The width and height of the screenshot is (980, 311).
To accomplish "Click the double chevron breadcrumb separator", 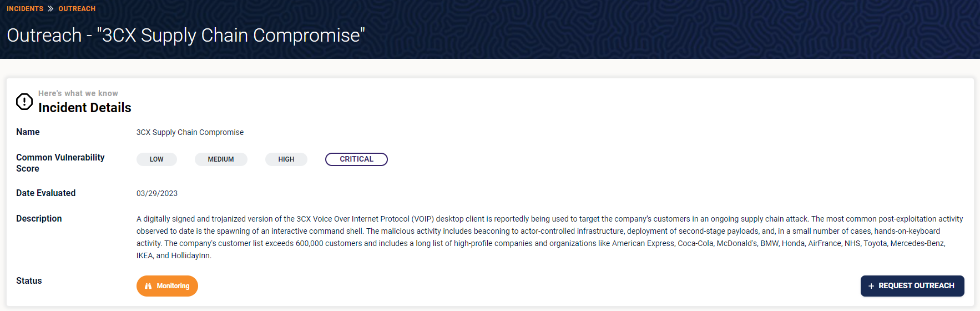I will (50, 8).
